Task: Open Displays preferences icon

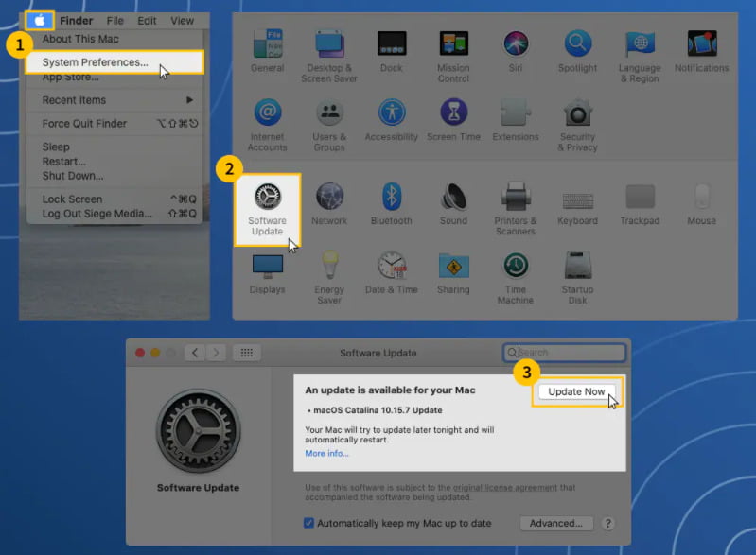Action: [x=268, y=267]
